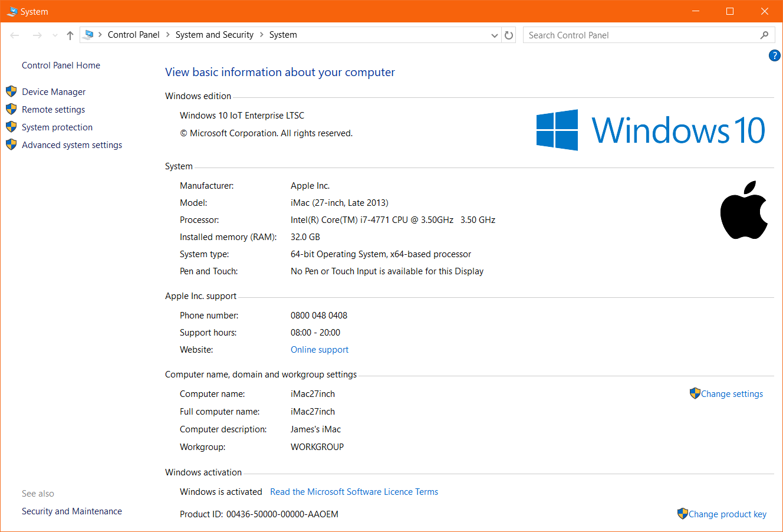Open Security and Maintenance

coord(72,511)
